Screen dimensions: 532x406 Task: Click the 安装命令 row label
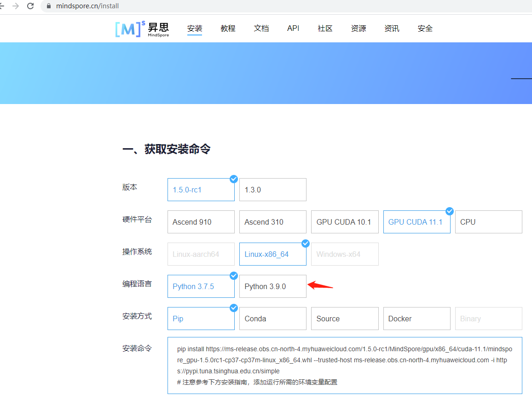pos(137,348)
